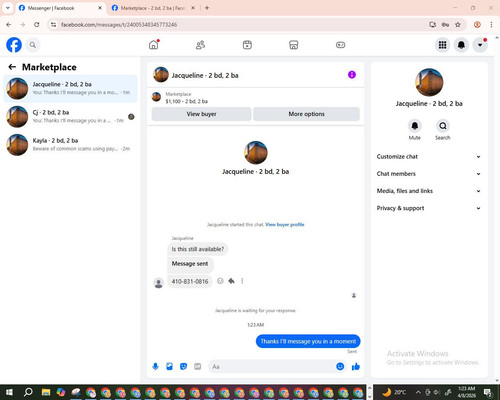Viewport: 500px width, 400px height.
Task: Open Kayla - 2 bd, 2 ba conversation
Action: [x=70, y=144]
